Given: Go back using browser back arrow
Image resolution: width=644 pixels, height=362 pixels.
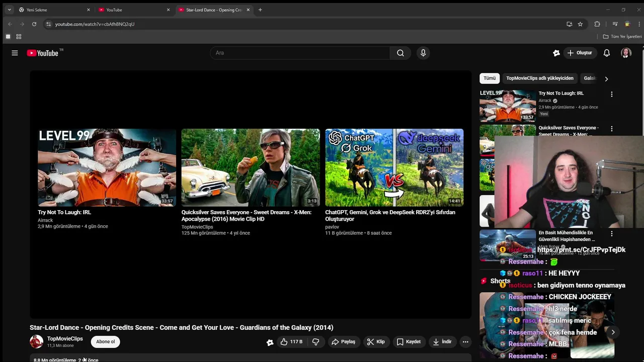Looking at the screenshot, I should pyautogui.click(x=10, y=24).
